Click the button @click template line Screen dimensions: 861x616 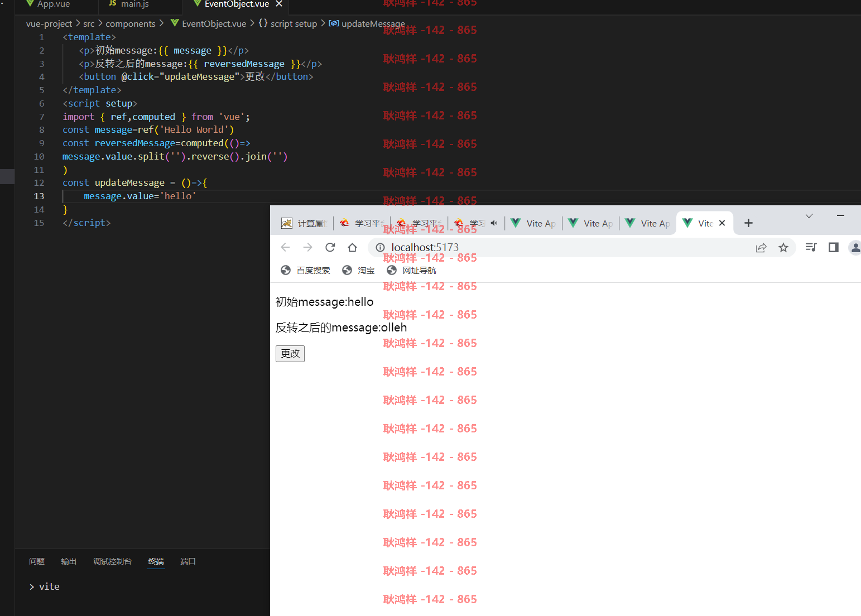click(x=196, y=76)
